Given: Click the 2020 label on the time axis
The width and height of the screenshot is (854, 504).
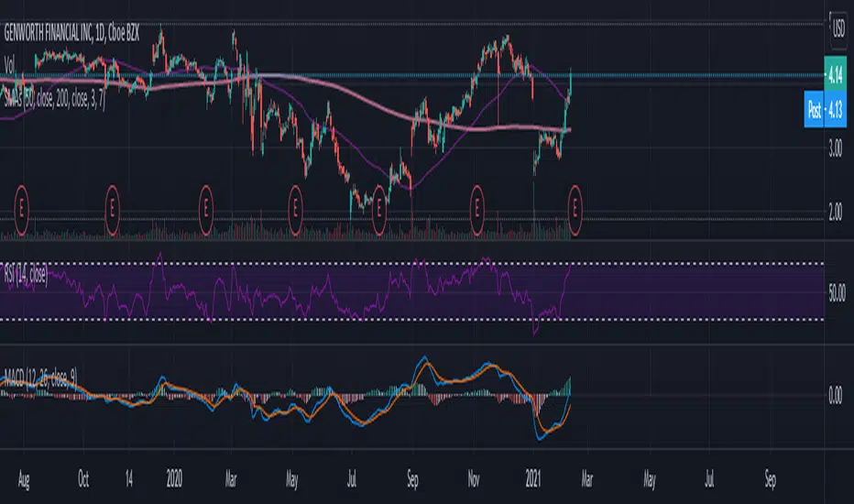Looking at the screenshot, I should (174, 479).
